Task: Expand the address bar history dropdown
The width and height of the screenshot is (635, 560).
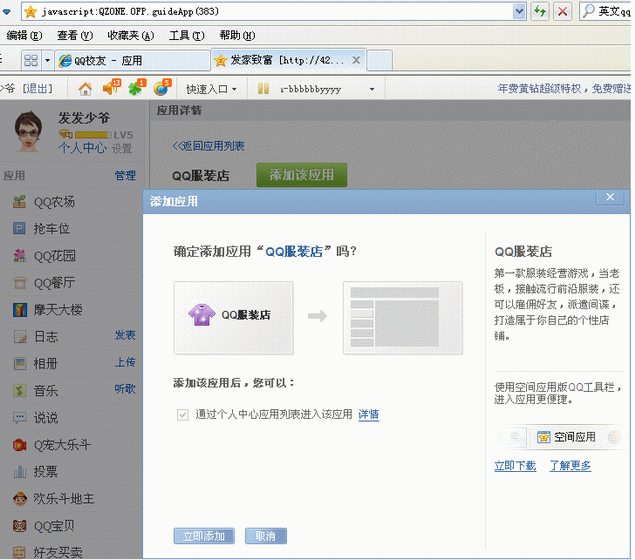Action: pyautogui.click(x=519, y=11)
